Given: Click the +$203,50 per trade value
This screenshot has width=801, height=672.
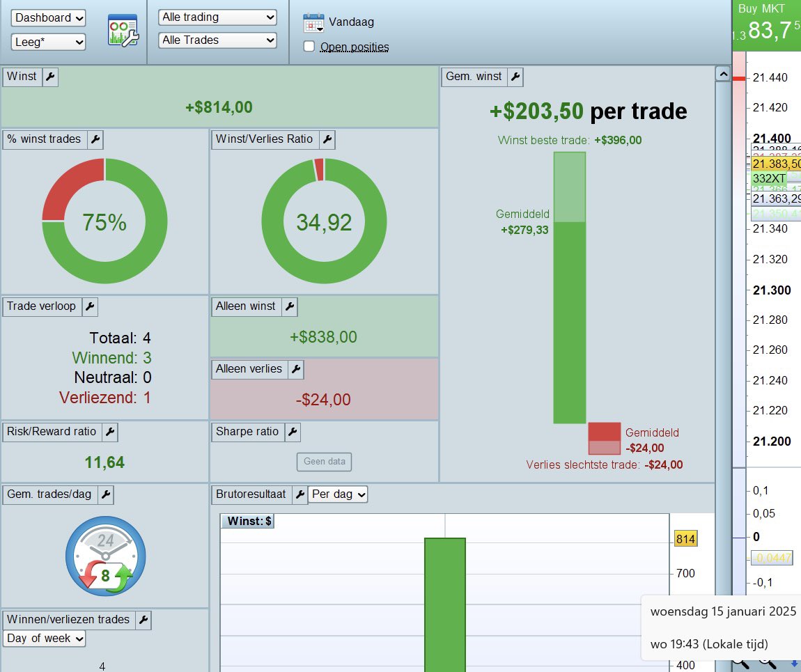Looking at the screenshot, I should coord(588,111).
